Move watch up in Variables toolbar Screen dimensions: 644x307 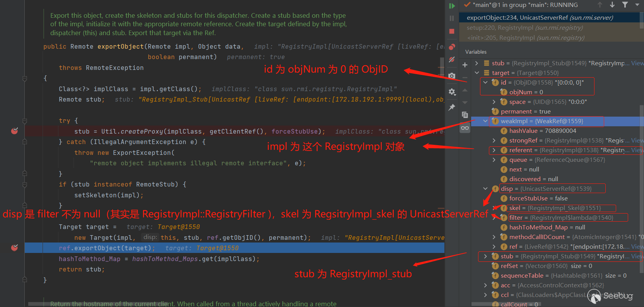[465, 90]
